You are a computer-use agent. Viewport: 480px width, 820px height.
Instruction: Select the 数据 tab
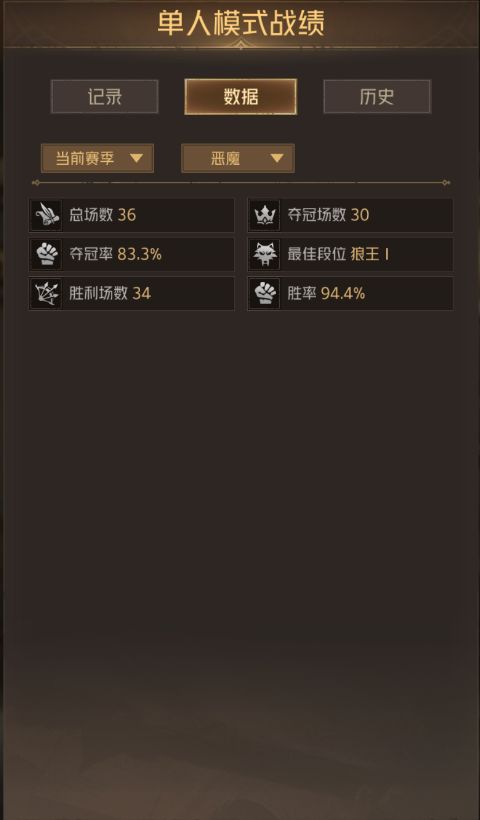pyautogui.click(x=241, y=97)
